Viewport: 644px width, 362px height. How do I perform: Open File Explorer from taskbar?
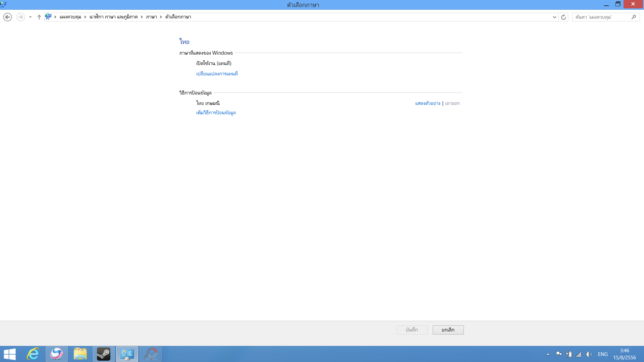tap(80, 354)
